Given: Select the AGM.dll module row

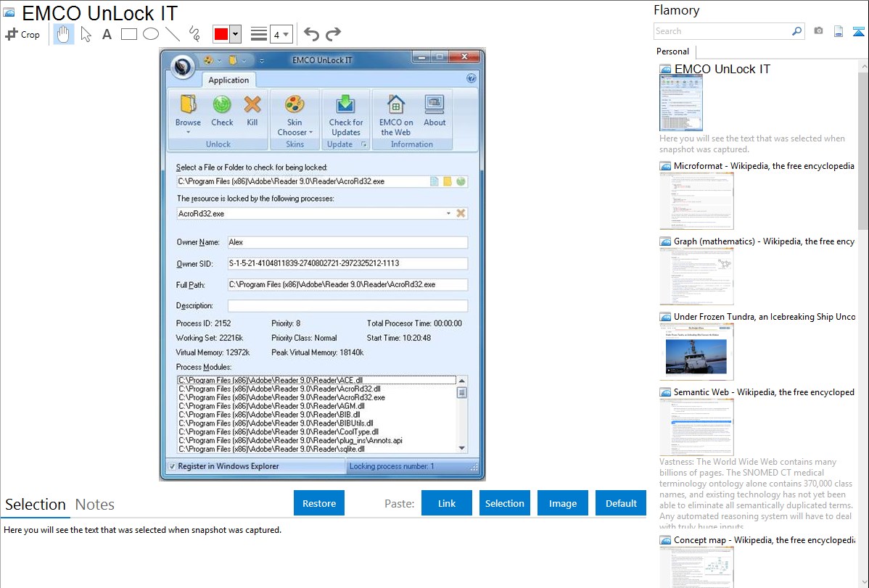Looking at the screenshot, I should coord(316,406).
